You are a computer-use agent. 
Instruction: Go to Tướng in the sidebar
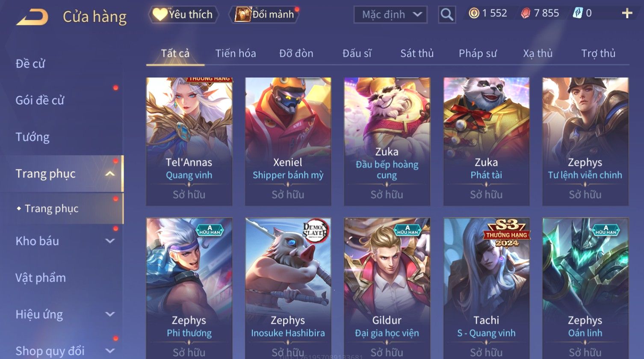(32, 137)
